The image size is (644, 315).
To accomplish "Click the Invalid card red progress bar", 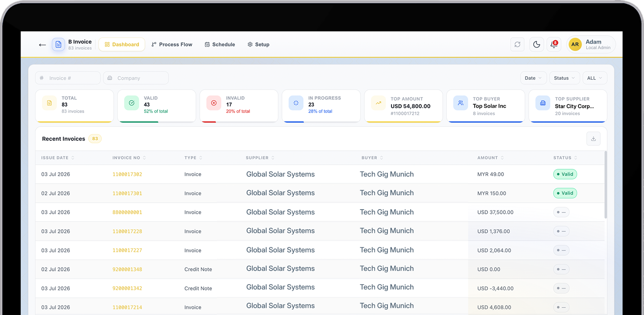I will (x=208, y=122).
